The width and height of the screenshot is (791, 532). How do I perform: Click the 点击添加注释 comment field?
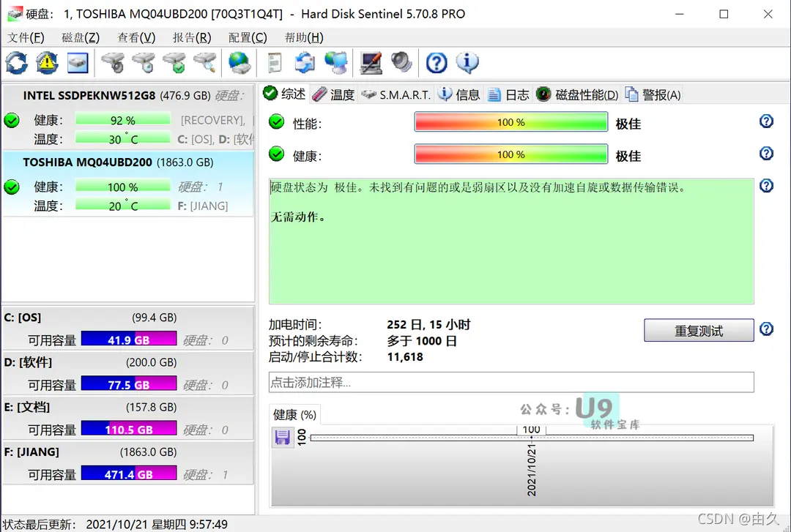(511, 382)
